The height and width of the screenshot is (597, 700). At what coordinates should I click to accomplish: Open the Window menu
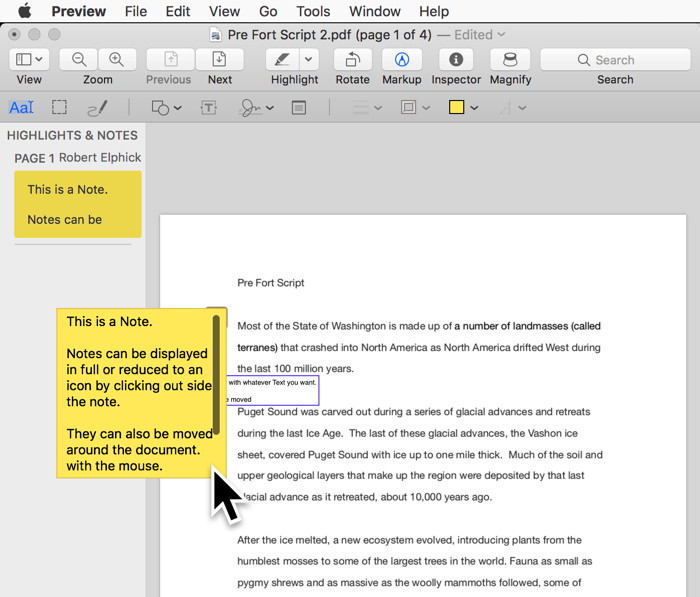(x=375, y=11)
